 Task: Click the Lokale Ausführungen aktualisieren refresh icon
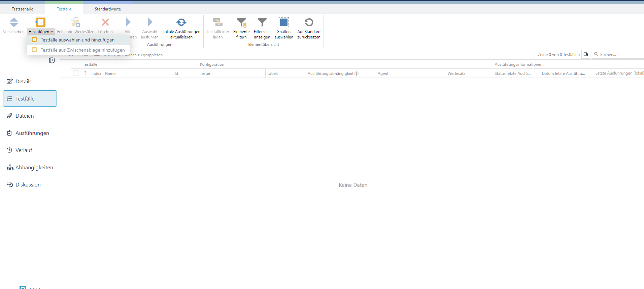(x=181, y=23)
